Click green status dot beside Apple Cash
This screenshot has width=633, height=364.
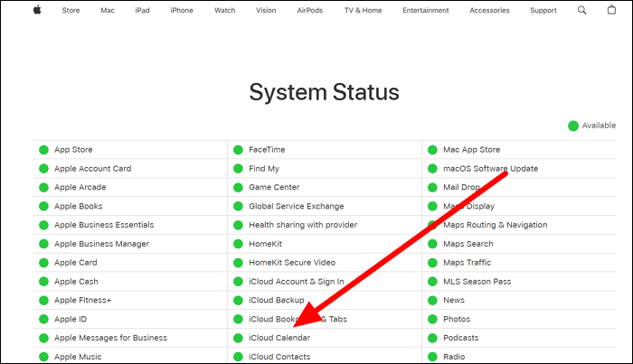coord(43,282)
